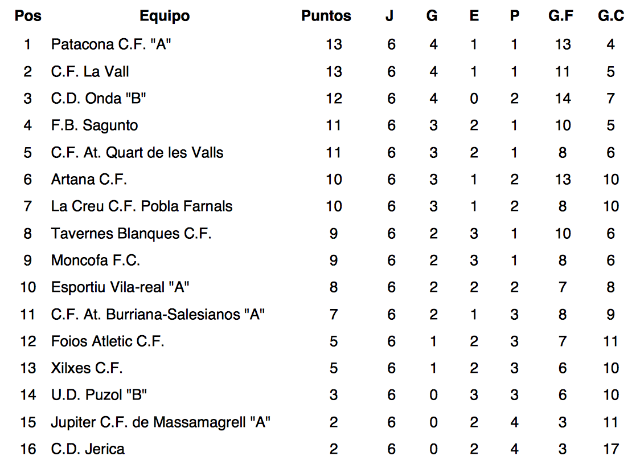Viewport: 640px width, 460px height.
Task: Sort by the Puntos column header
Action: [326, 16]
